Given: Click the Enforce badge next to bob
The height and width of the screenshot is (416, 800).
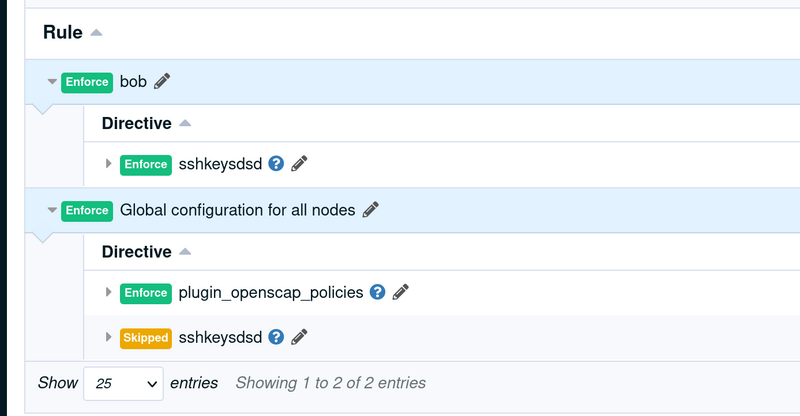Looking at the screenshot, I should coord(87,82).
